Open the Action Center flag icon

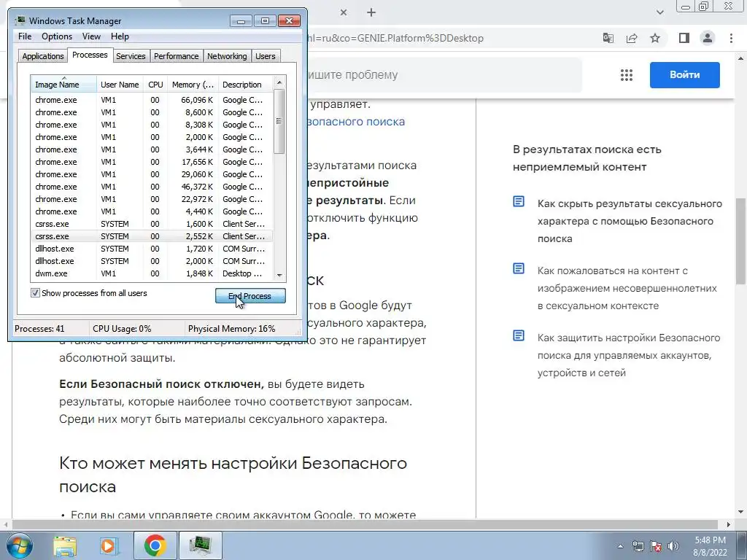(656, 546)
